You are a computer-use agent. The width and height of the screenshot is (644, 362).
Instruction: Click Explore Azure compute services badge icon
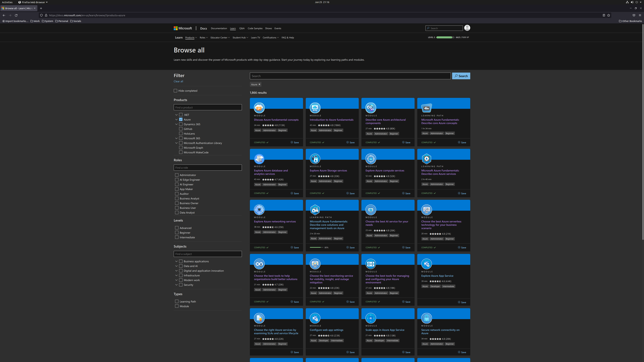click(371, 159)
